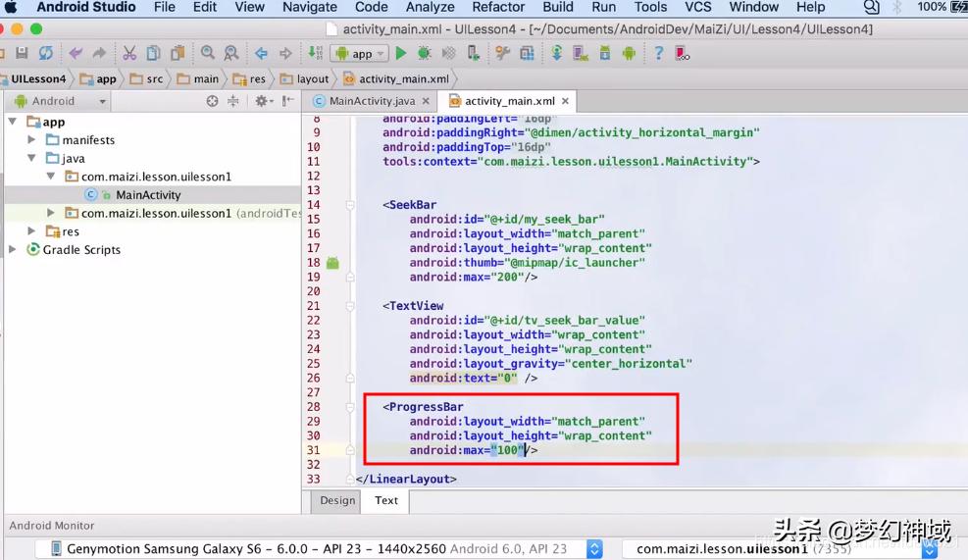Expand the manifests folder
The width and height of the screenshot is (968, 560).
click(x=32, y=140)
